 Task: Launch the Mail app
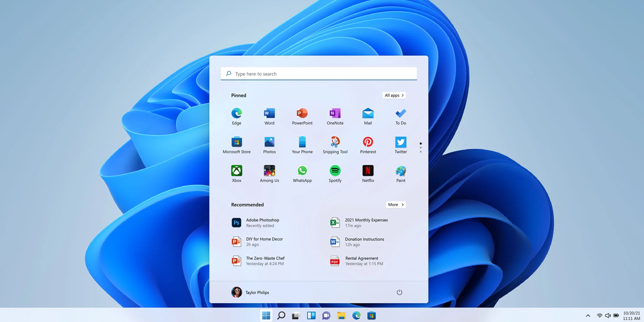(x=368, y=116)
